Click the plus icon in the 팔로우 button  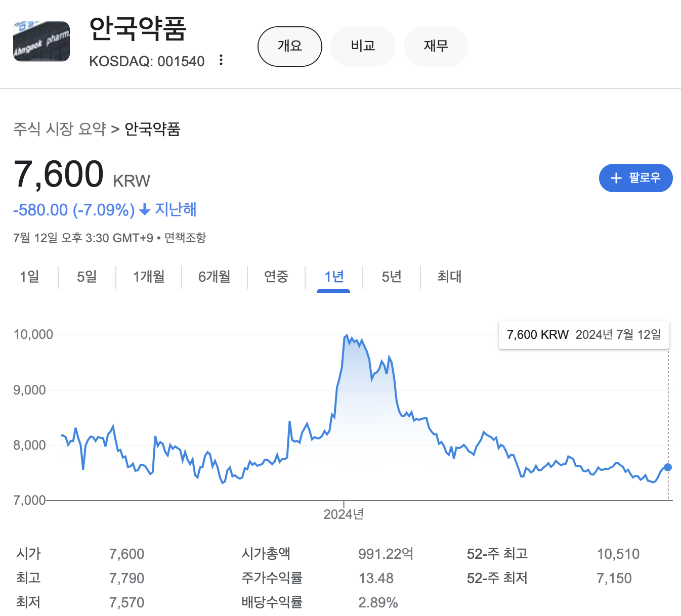point(616,178)
